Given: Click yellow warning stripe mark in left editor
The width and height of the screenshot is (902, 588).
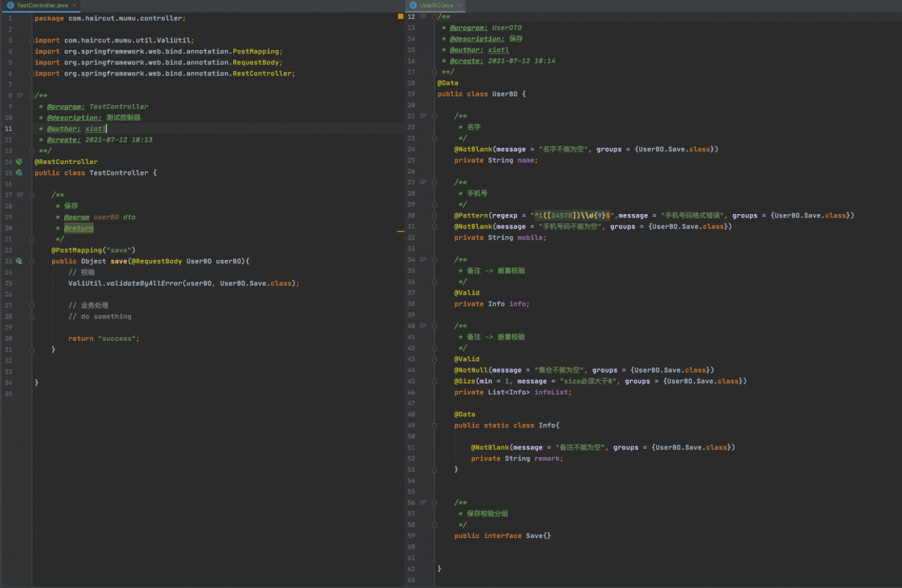Looking at the screenshot, I should [x=400, y=230].
